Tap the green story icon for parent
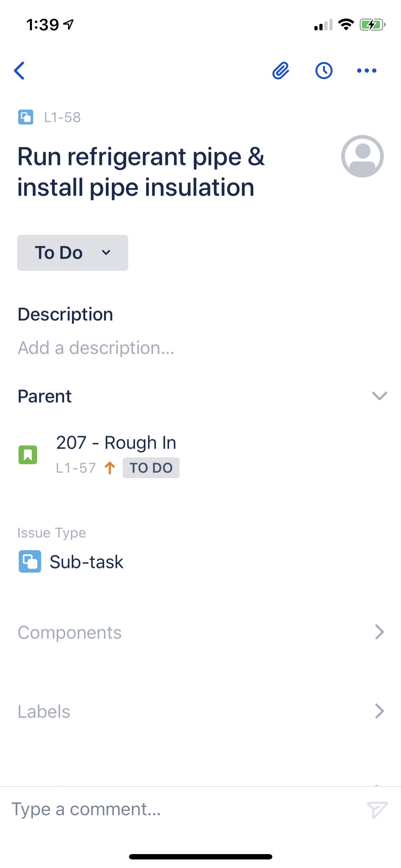 pyautogui.click(x=28, y=455)
